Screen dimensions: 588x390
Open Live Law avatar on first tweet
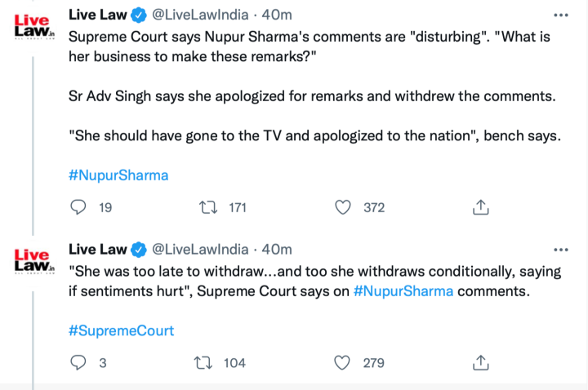(33, 26)
